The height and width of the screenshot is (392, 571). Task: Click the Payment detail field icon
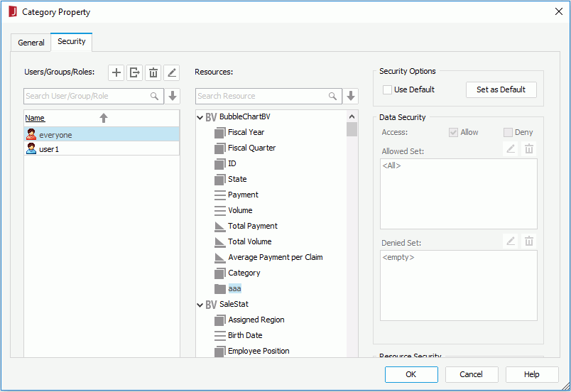tap(219, 195)
